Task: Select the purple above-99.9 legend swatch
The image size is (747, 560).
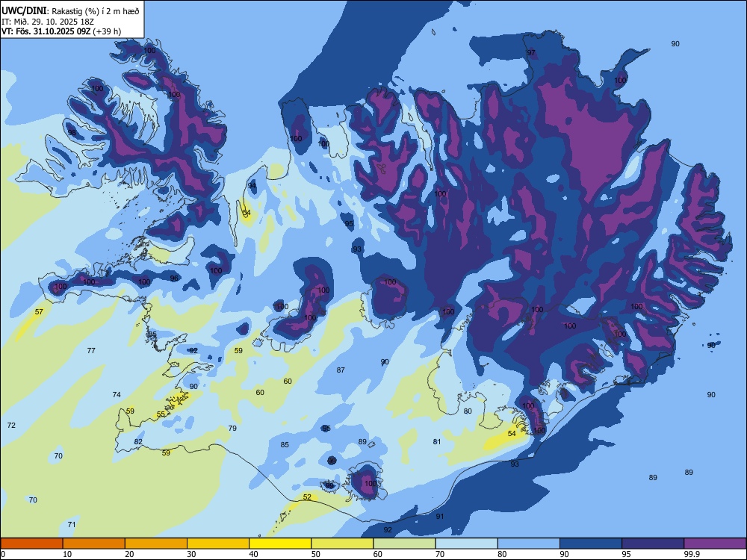Action: tap(715, 544)
